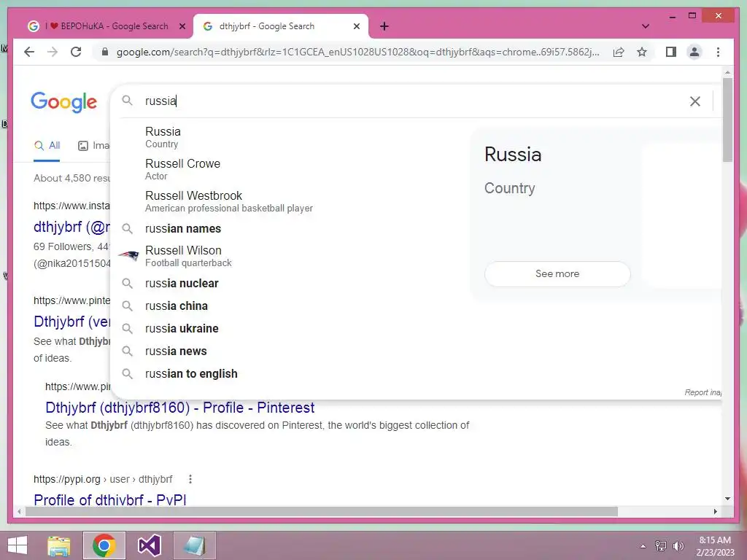Click the magnifier icon in search box
Viewport: 747px width, 560px height.
127,101
